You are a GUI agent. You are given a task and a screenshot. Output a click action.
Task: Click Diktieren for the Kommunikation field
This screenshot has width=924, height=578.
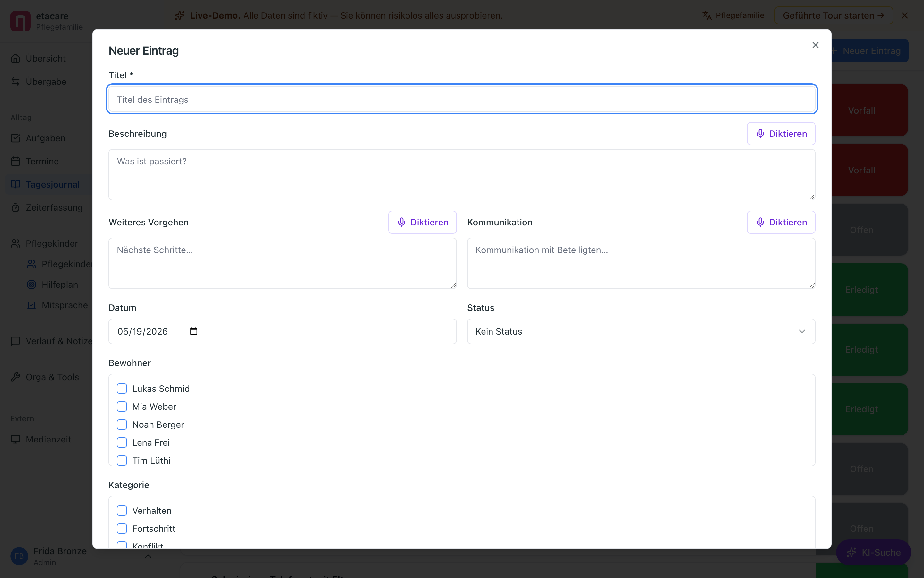click(781, 222)
